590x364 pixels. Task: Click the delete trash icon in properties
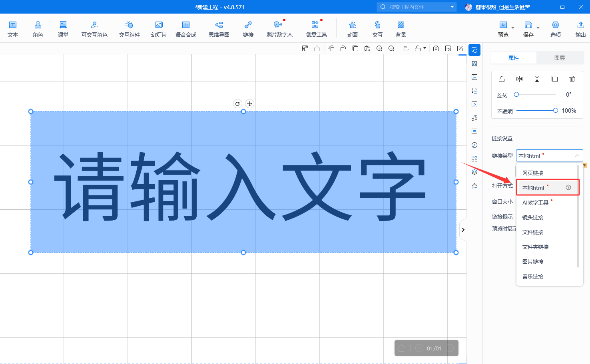pos(572,79)
